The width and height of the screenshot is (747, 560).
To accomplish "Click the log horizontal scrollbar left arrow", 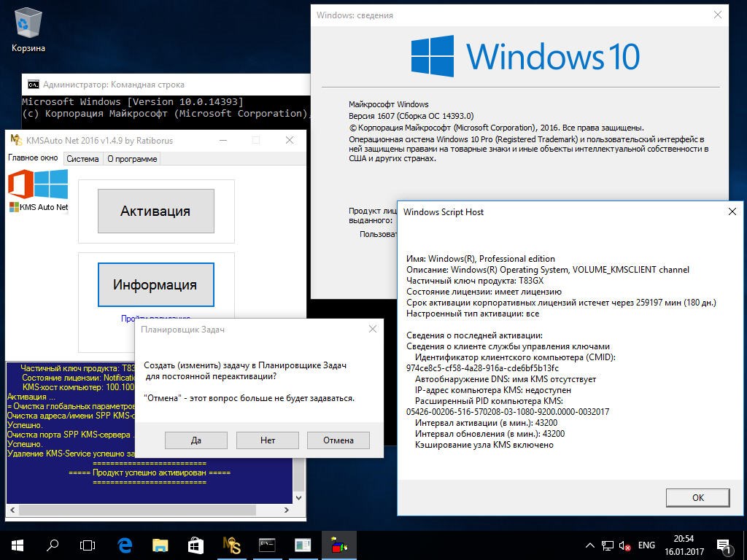I will [x=12, y=510].
